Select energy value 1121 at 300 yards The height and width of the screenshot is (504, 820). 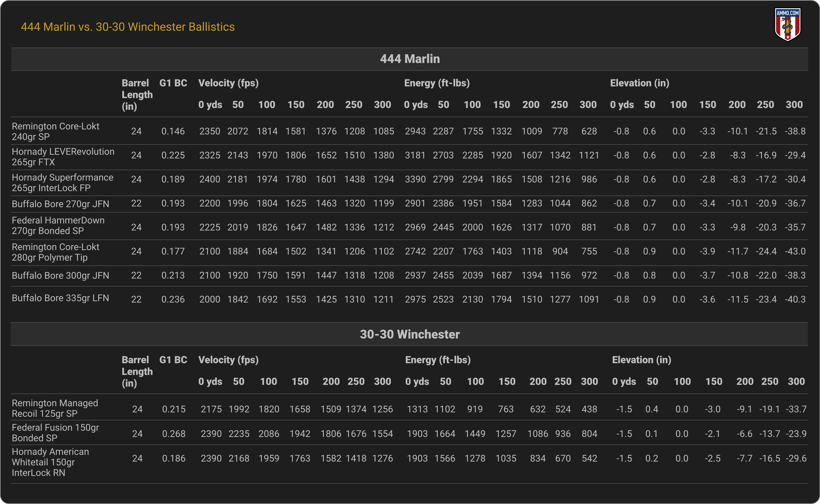(x=589, y=155)
